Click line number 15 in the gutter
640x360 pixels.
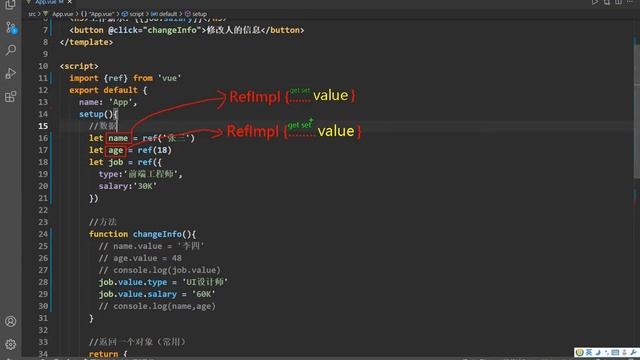click(x=43, y=126)
